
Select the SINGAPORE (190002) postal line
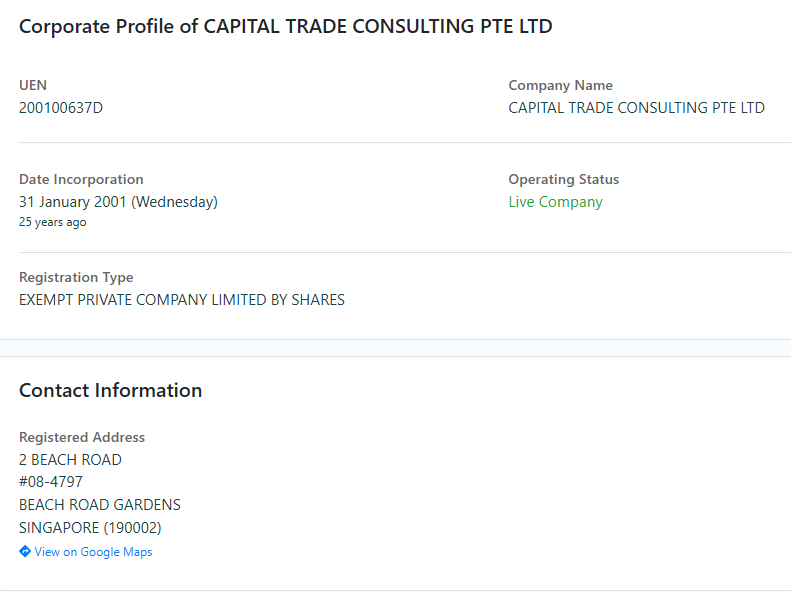[x=90, y=528]
